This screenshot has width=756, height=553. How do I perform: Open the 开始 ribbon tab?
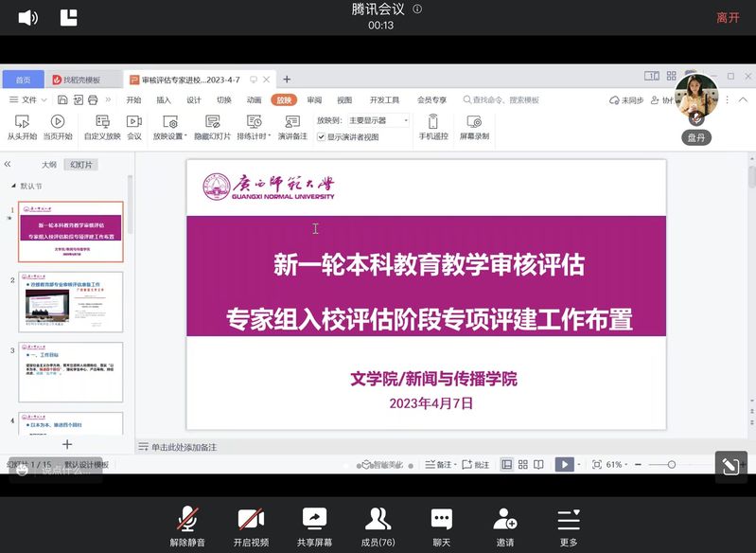click(133, 99)
